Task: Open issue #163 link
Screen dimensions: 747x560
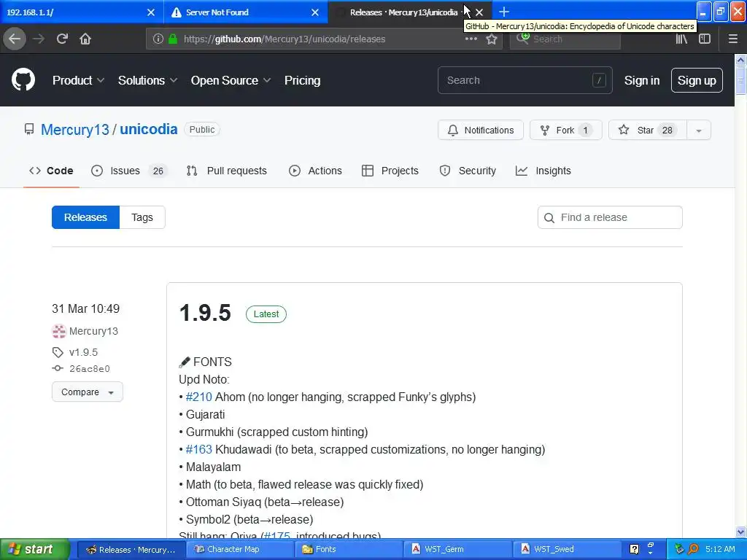Action: 198,449
